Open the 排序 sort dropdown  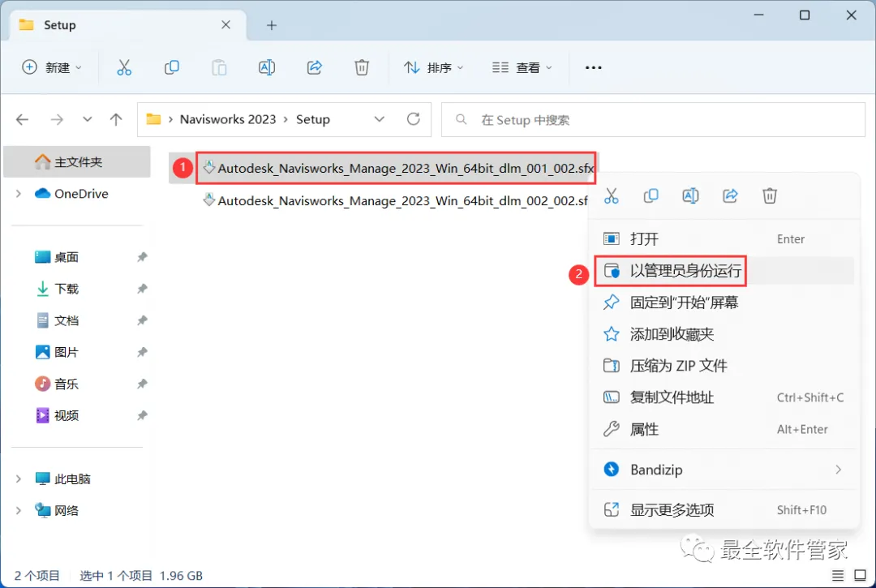pyautogui.click(x=433, y=67)
